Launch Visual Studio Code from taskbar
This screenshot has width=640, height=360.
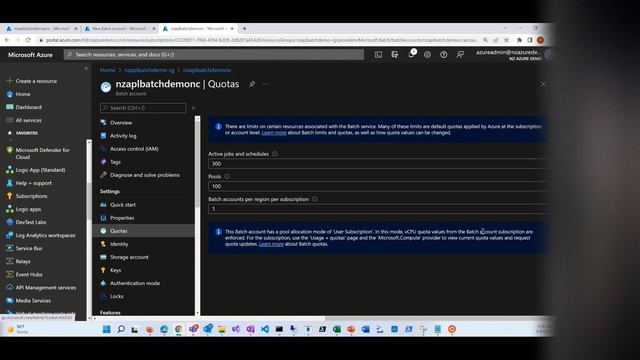click(265, 329)
